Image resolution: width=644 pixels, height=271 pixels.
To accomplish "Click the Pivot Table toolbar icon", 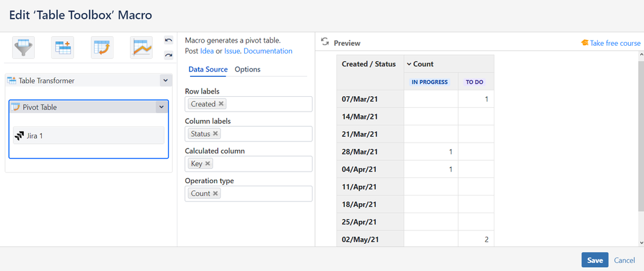I will pos(102,48).
